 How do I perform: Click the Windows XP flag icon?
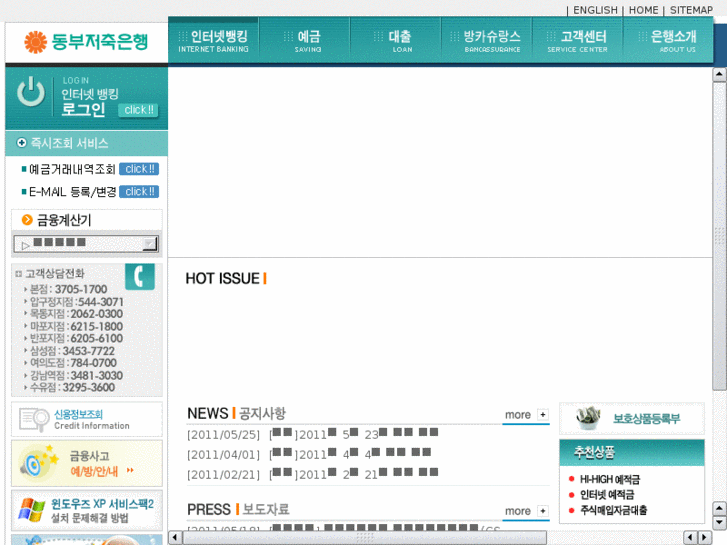point(32,509)
